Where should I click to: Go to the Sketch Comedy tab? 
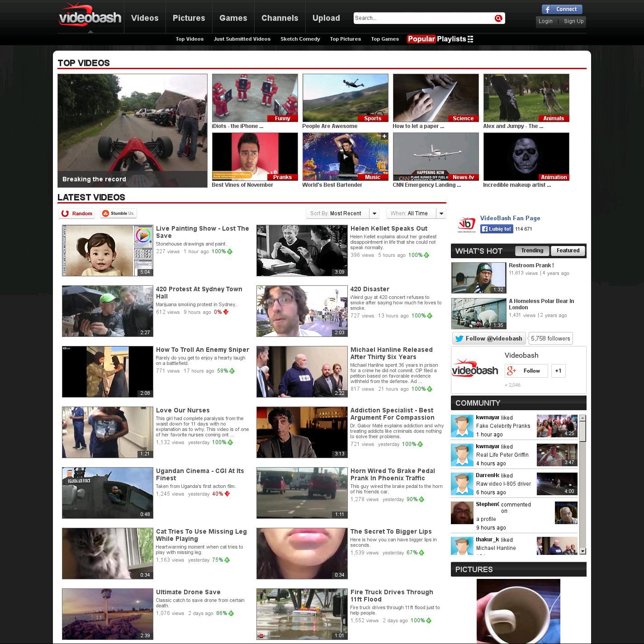coord(300,39)
